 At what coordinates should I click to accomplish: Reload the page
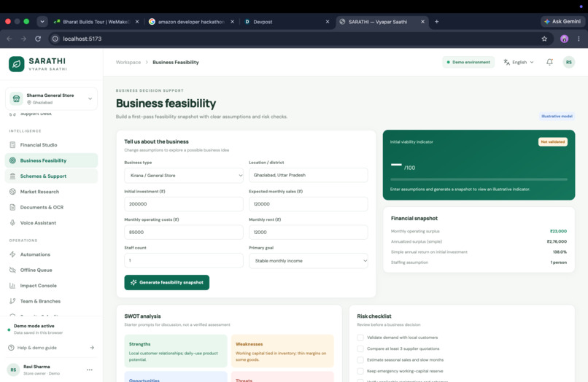pyautogui.click(x=38, y=39)
